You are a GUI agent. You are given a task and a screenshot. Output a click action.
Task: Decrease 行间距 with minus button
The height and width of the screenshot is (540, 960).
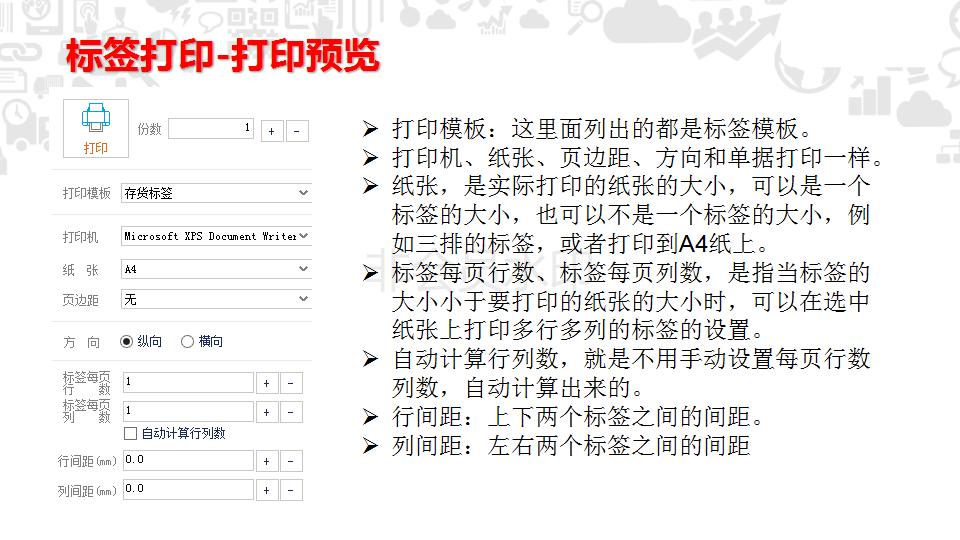pyautogui.click(x=291, y=461)
